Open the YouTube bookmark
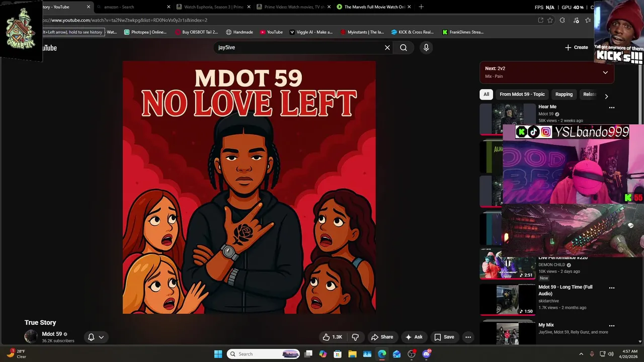Image resolution: width=644 pixels, height=362 pixels. [x=271, y=32]
